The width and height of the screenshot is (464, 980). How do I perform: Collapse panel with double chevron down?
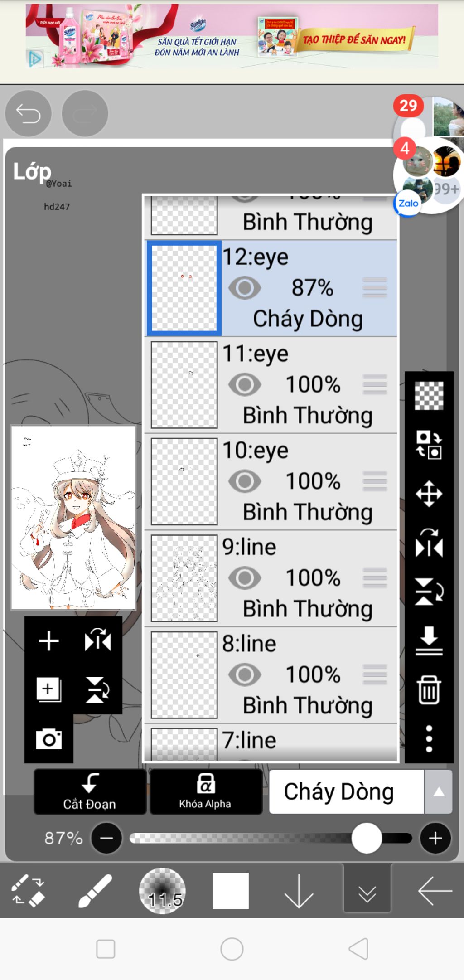(367, 890)
